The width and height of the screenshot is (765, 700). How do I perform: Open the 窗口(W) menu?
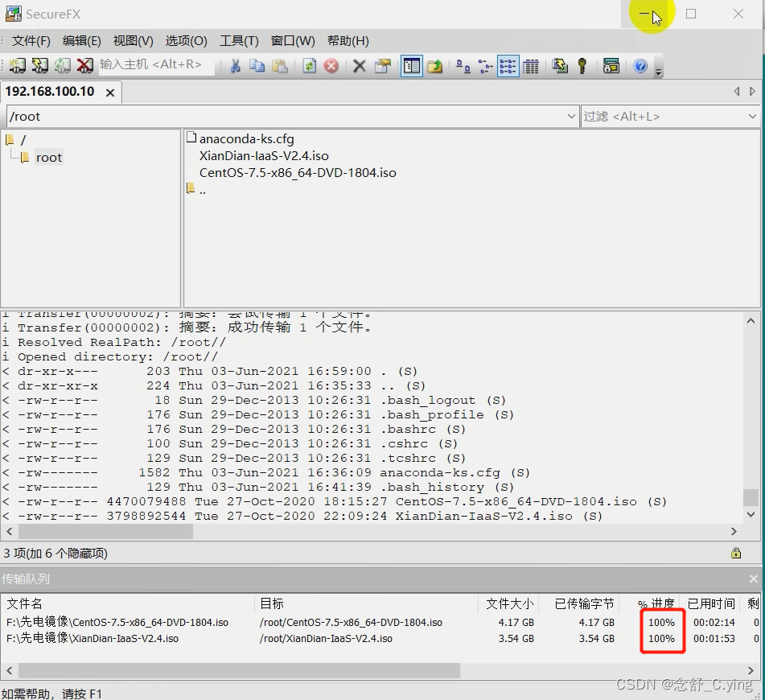tap(293, 41)
